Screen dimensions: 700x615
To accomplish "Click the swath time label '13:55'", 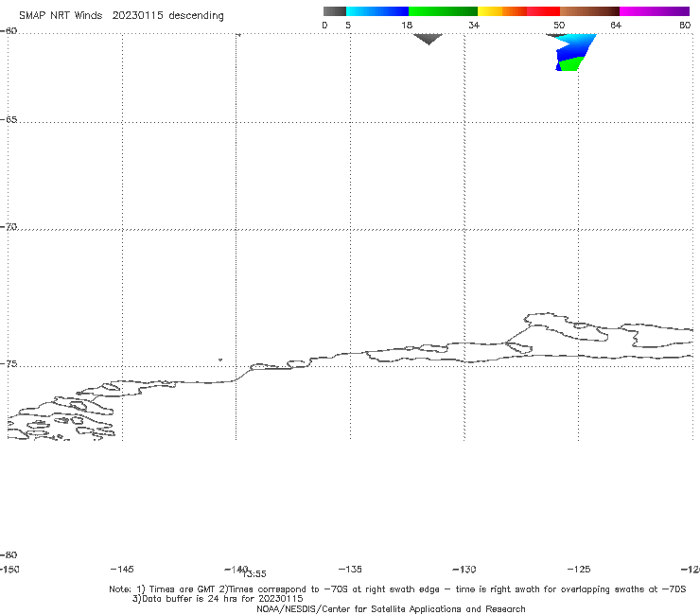I will coord(254,574).
